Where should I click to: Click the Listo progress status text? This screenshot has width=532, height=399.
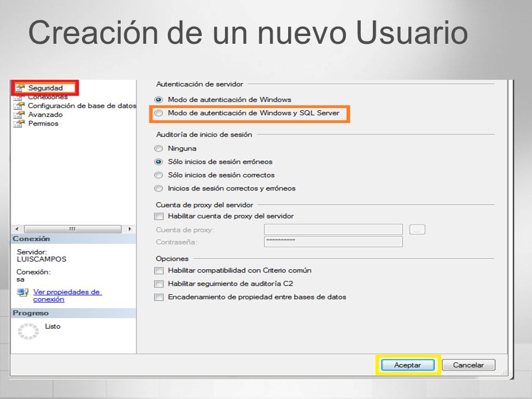click(x=53, y=326)
